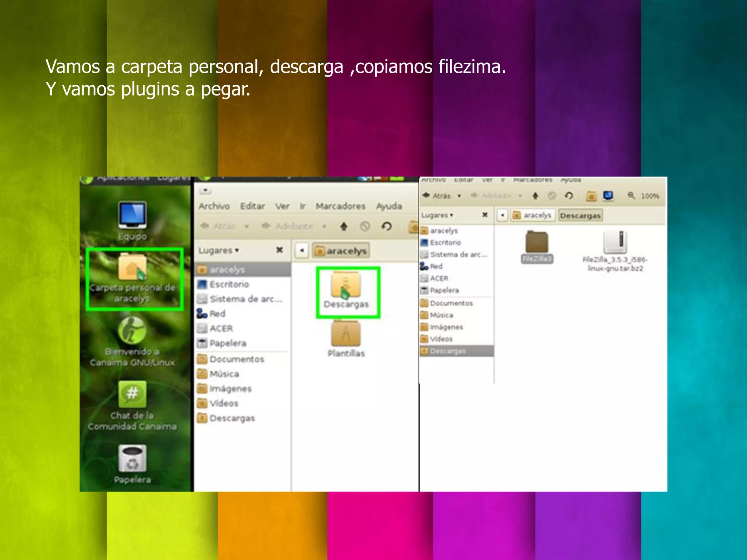
Task: Select Red in Descargas window sidebar
Action: [457, 267]
